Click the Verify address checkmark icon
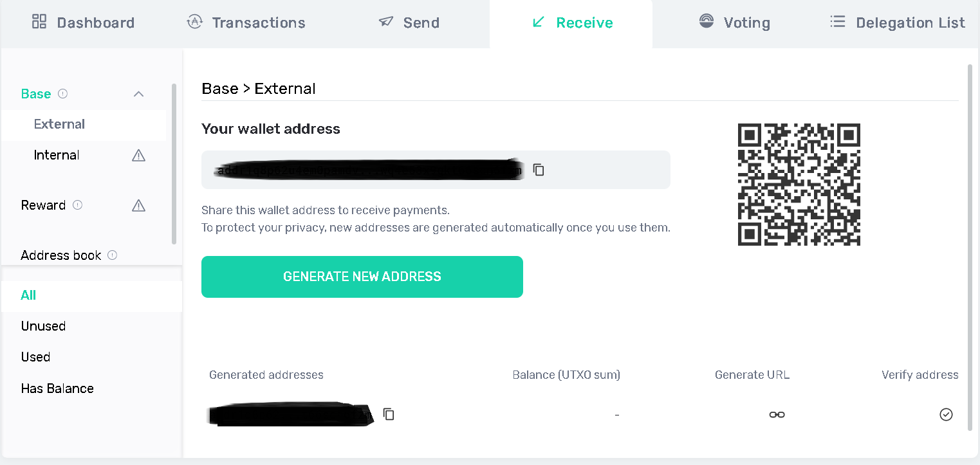The height and width of the screenshot is (465, 980). click(945, 415)
